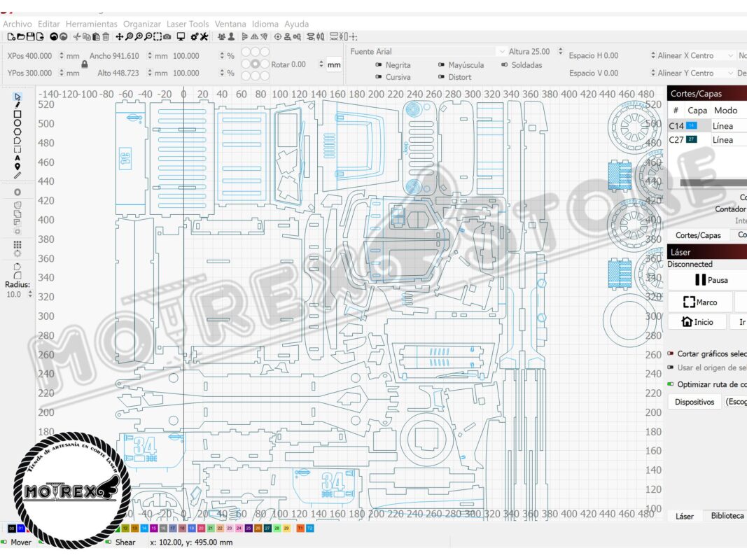
Task: Open the Fuente Arial font dropdown
Action: click(428, 52)
